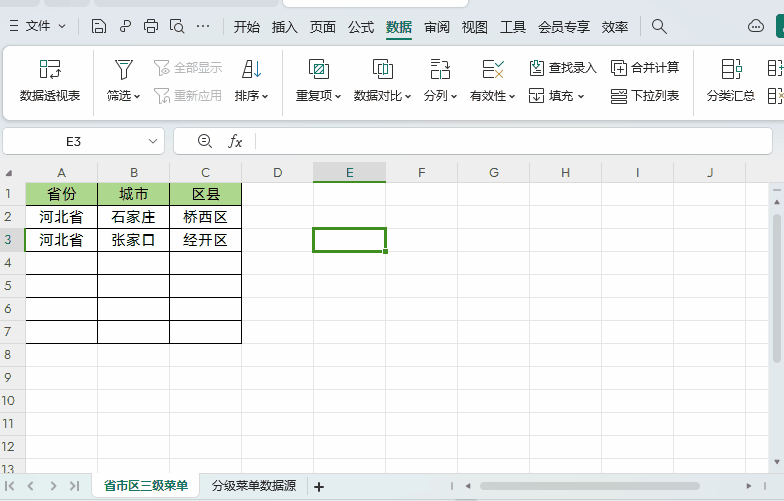Image resolution: width=784 pixels, height=501 pixels.
Task: Click 合并计算 consolidate
Action: [x=645, y=68]
